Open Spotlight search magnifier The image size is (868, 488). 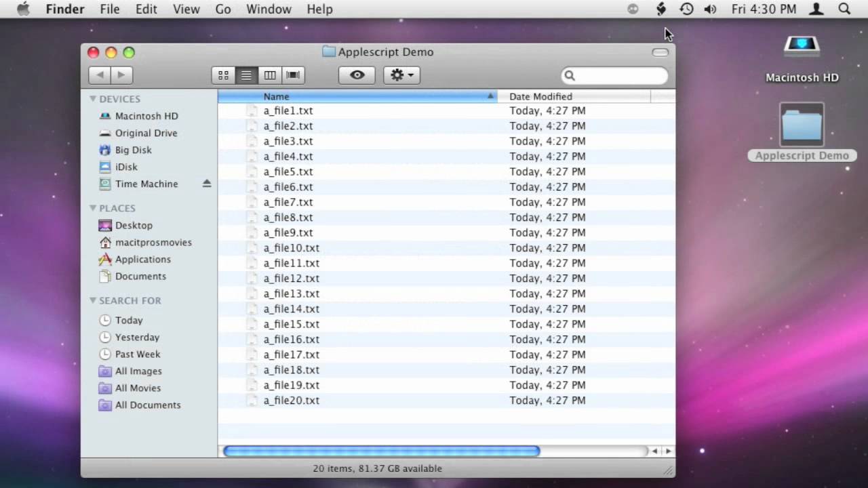click(844, 9)
